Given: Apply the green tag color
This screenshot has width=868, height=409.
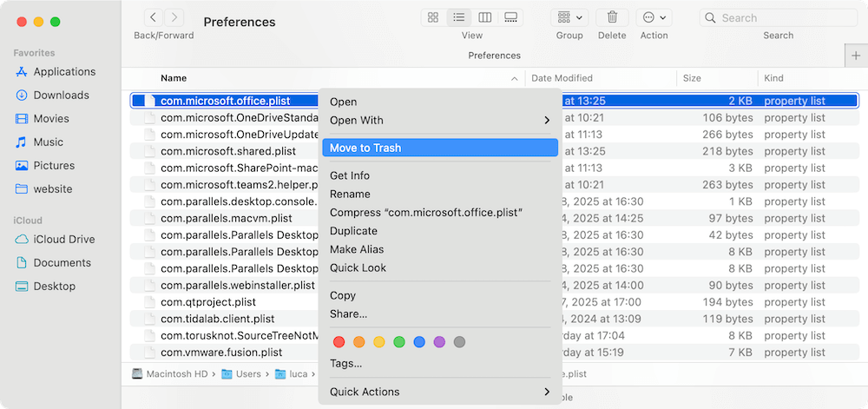Looking at the screenshot, I should tap(399, 342).
